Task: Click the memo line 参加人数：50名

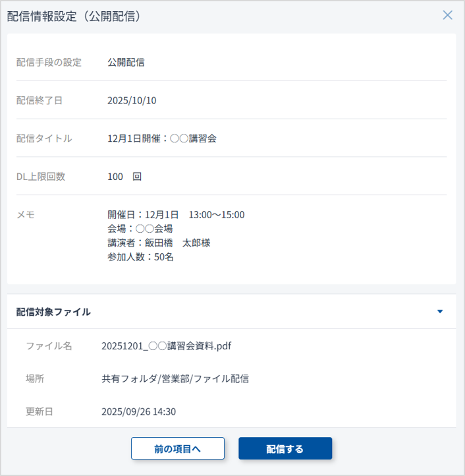Action: [140, 256]
